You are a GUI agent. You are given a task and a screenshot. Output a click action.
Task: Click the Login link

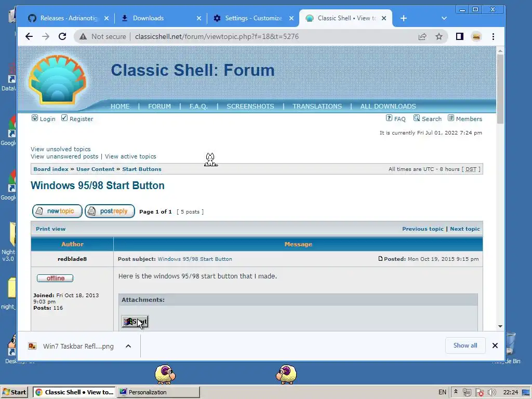[x=47, y=119]
